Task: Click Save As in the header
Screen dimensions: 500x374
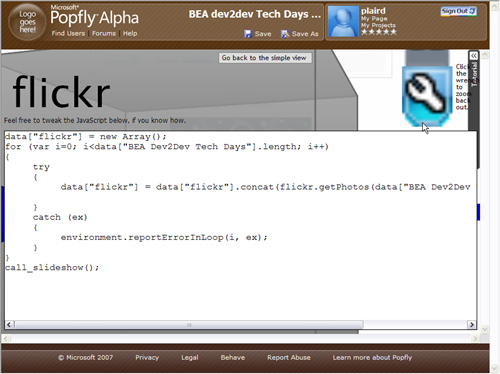Action: [305, 34]
